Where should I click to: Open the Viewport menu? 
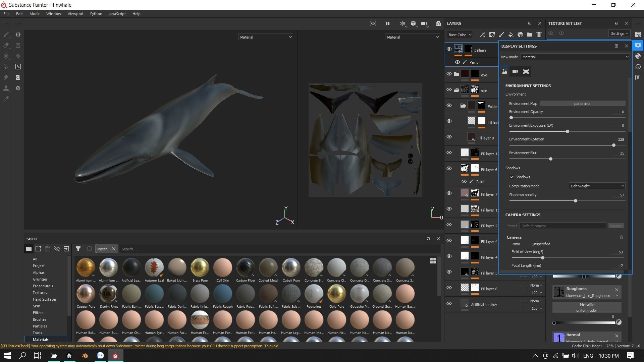click(x=75, y=14)
